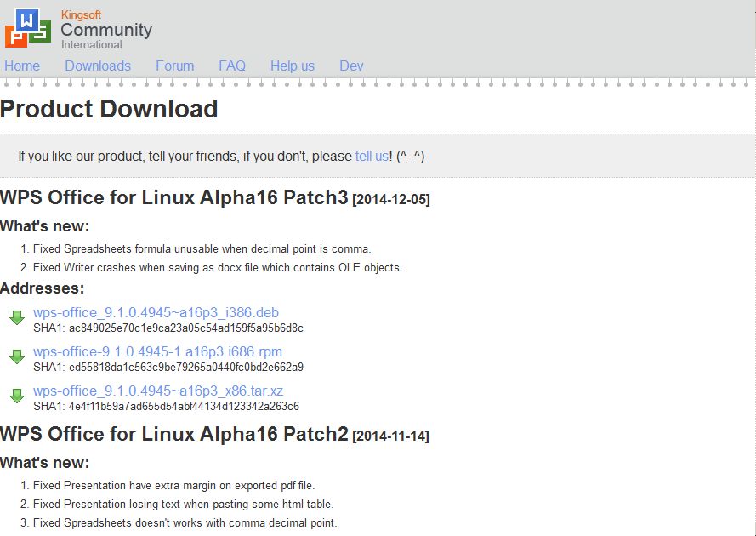Viewport: 756px width, 536px height.
Task: Open the Forum menu item
Action: coord(174,66)
